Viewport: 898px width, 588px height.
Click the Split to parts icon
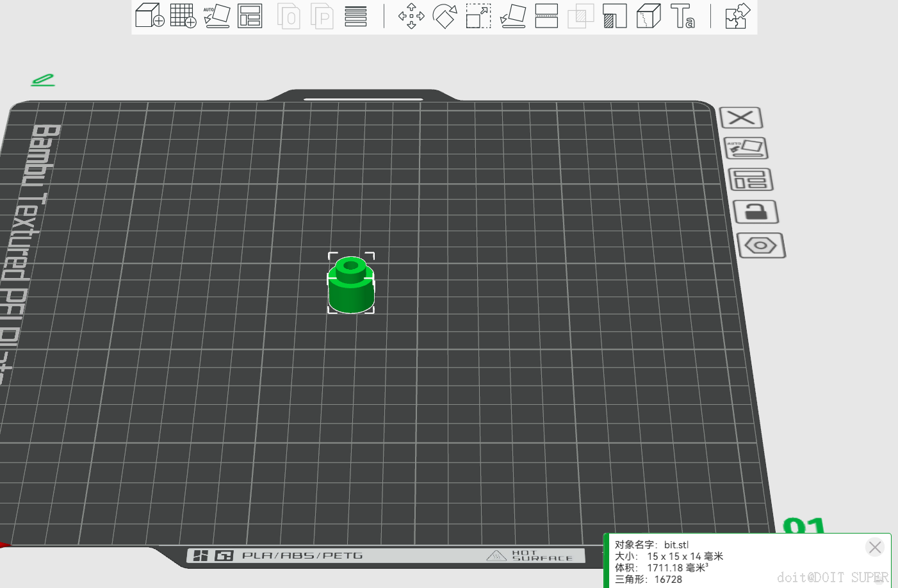(322, 15)
